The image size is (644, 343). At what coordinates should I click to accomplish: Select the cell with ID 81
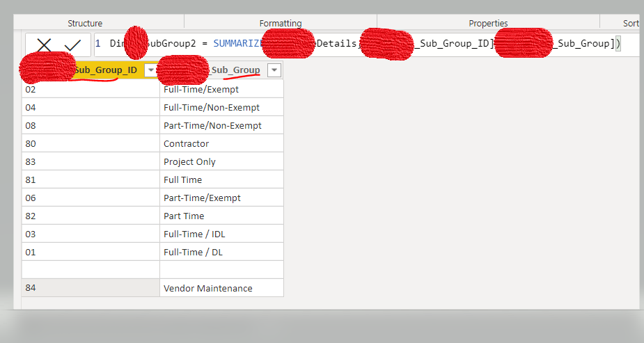coord(91,180)
